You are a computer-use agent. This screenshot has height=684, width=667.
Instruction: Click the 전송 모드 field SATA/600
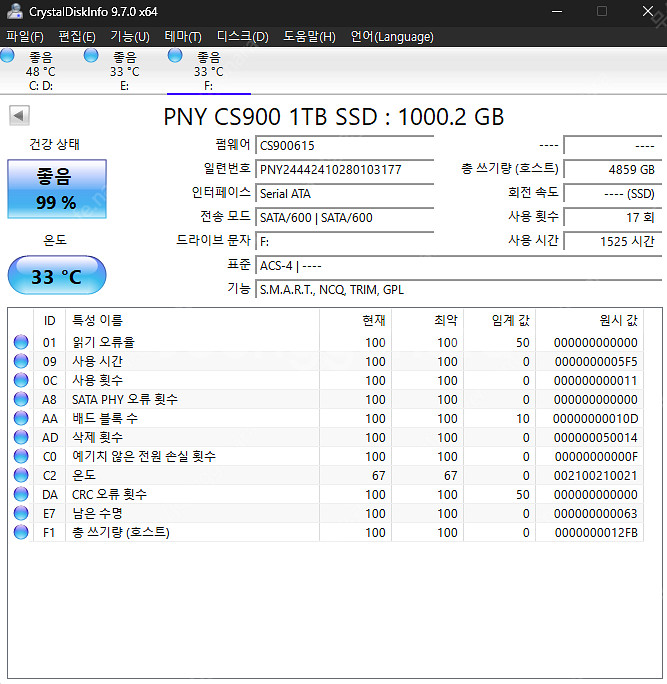[x=345, y=217]
